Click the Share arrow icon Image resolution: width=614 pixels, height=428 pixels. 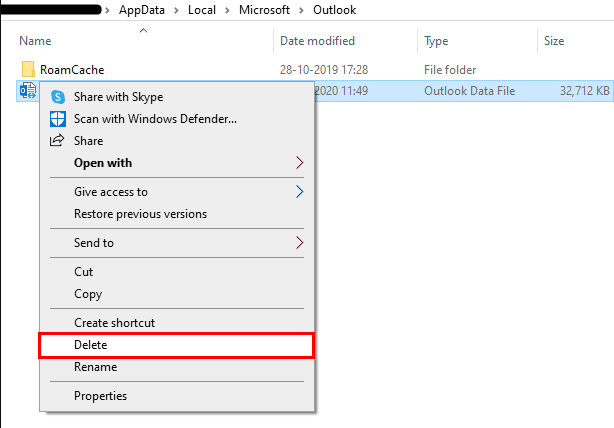(x=57, y=141)
